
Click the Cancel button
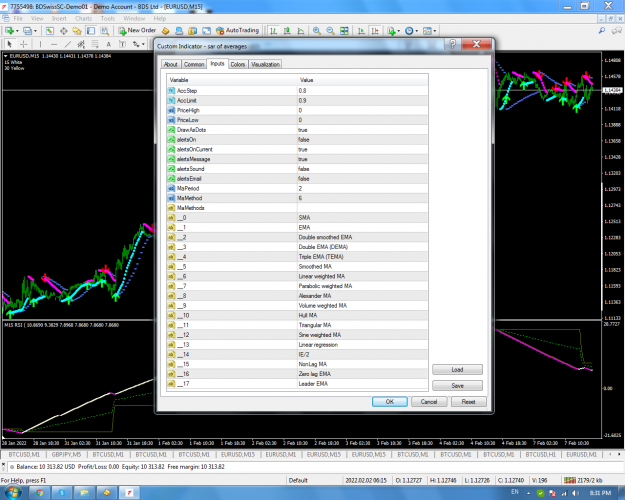429,402
